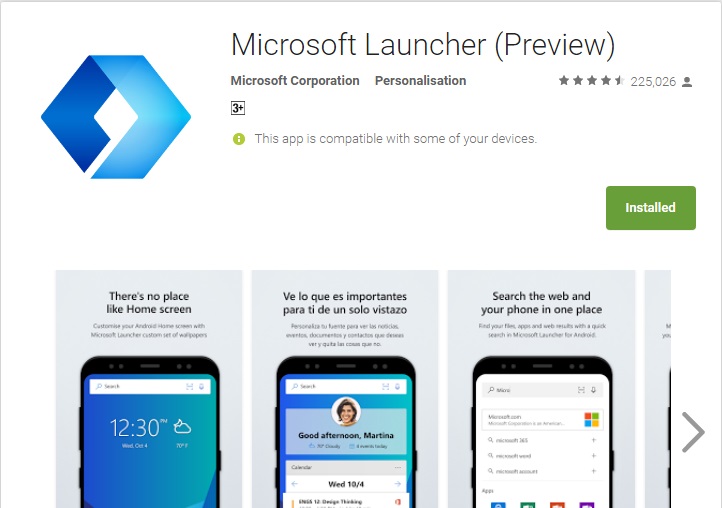Click the Microsoft four-color logo in third screenshot
Image resolution: width=722 pixels, height=508 pixels.
point(592,420)
